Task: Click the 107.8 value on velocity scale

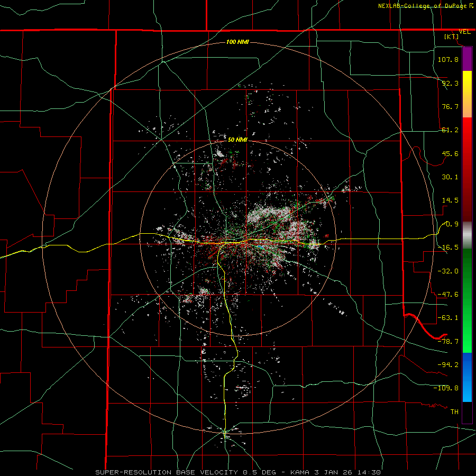Action: point(448,59)
